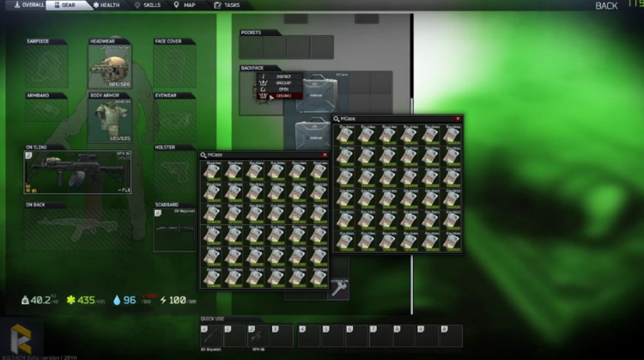Click quick use slot 2 with RPK
This screenshot has width=644, height=360.
click(258, 336)
